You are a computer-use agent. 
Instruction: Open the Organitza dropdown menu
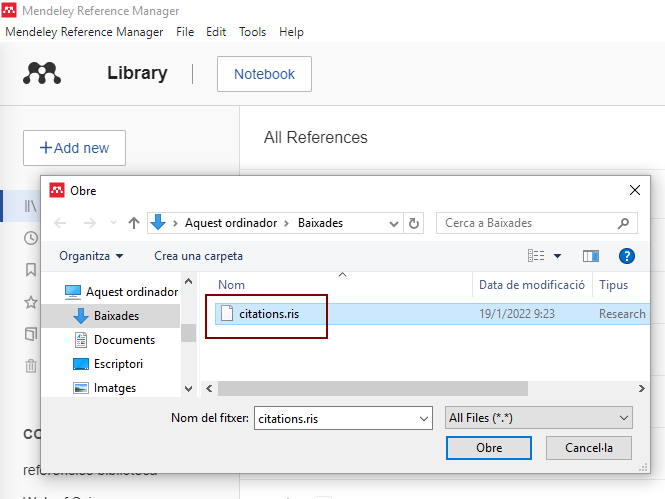point(91,256)
